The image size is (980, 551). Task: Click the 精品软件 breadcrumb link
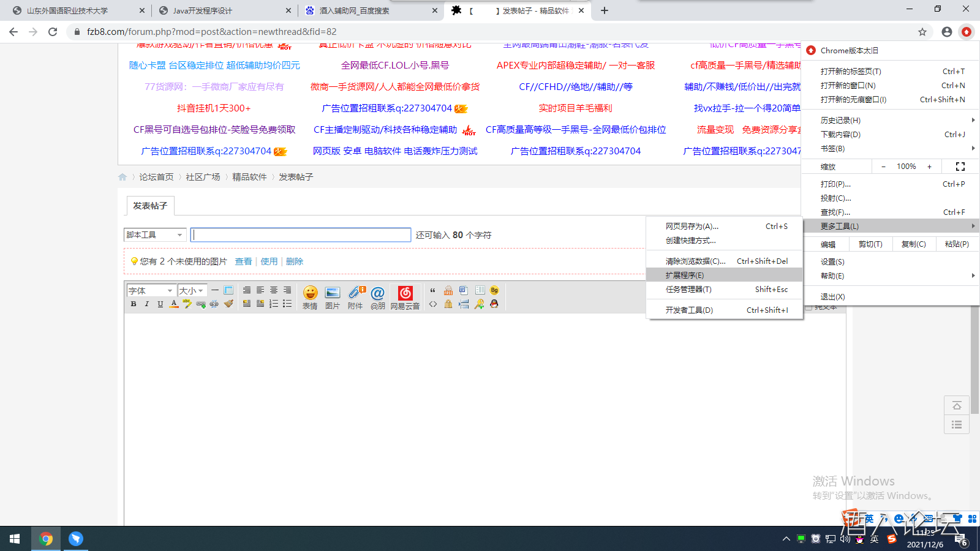tap(249, 177)
